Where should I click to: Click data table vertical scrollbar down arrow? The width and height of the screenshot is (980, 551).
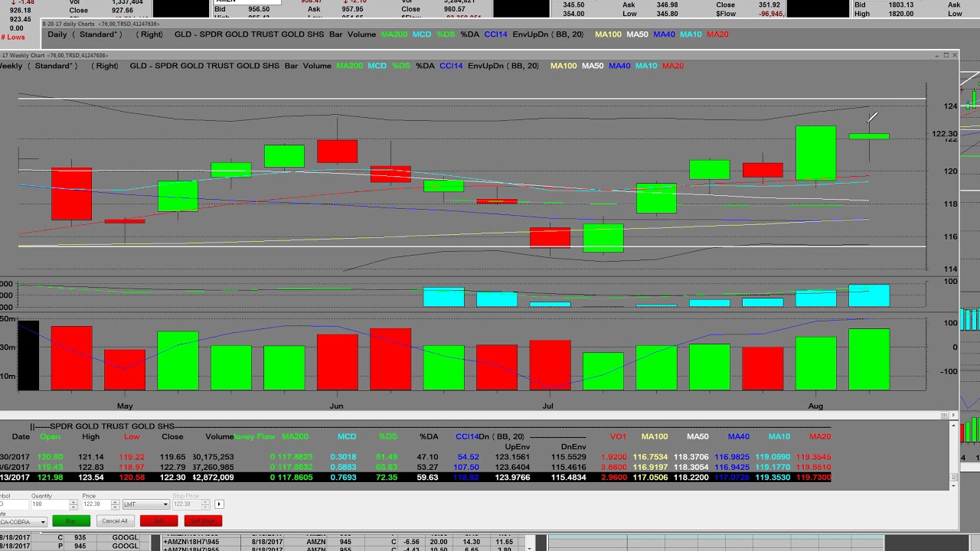[953, 484]
